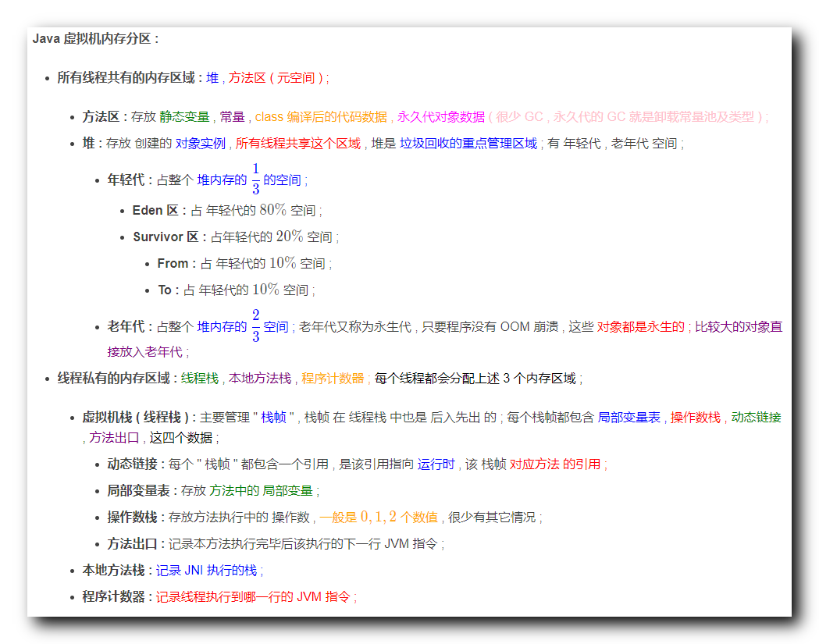Click the blue text '对象实例'
The width and height of the screenshot is (819, 644).
click(200, 144)
